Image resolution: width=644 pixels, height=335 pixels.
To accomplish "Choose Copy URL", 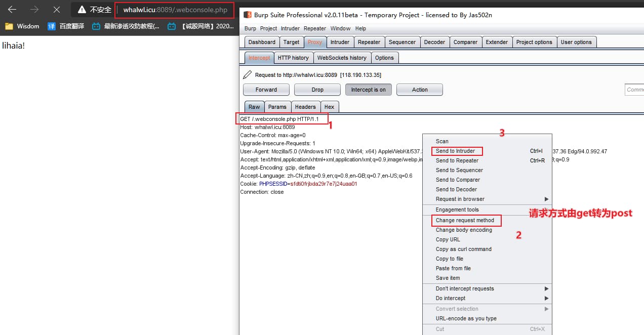I will click(487, 239).
